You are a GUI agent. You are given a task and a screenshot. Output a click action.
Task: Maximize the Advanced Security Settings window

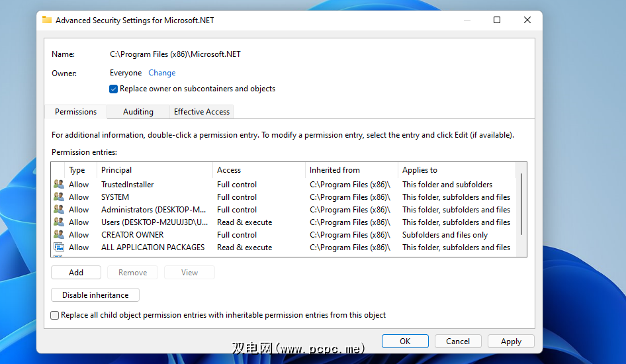click(x=497, y=20)
